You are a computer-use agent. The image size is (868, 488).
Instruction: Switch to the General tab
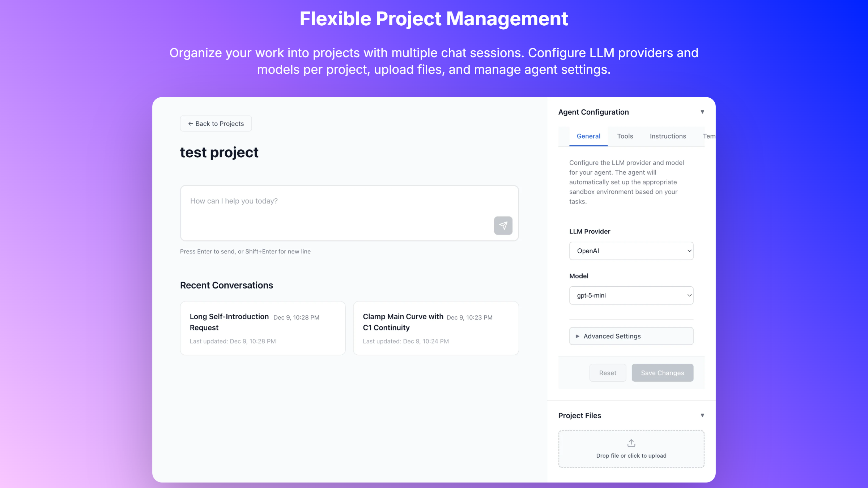[588, 136]
